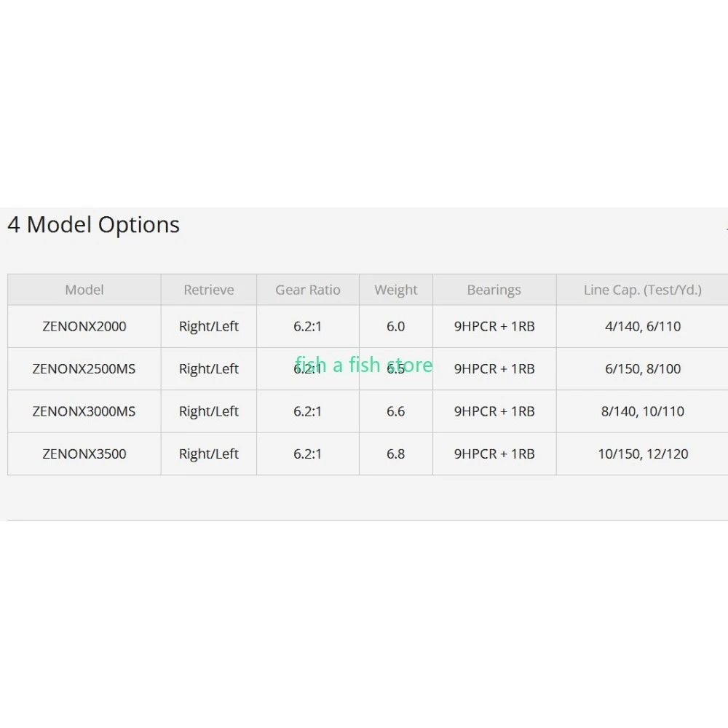
Task: Click the green "fish a fish store" watermark
Action: 364,364
